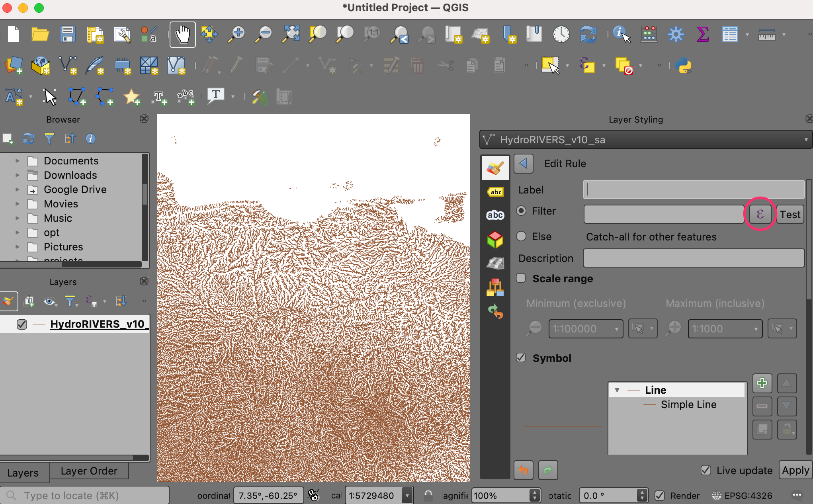The image size is (813, 504).
Task: Uncheck Live update checkbox
Action: pos(706,471)
